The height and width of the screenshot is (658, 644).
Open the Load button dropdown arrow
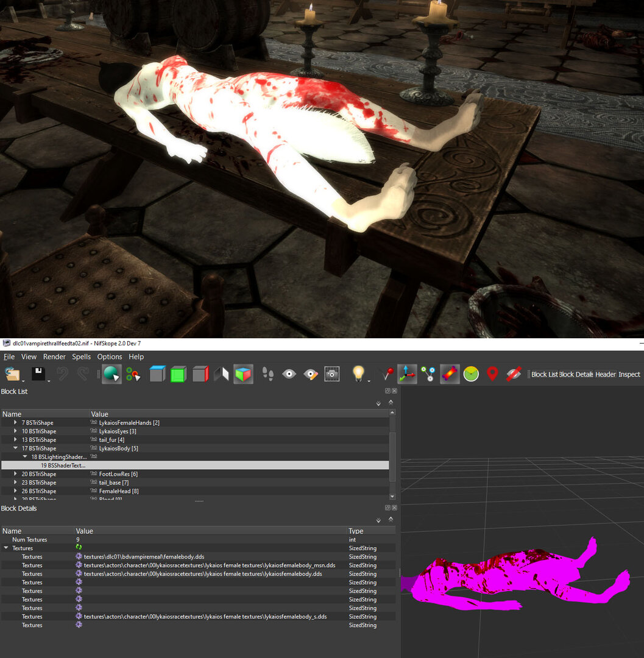pyautogui.click(x=23, y=381)
